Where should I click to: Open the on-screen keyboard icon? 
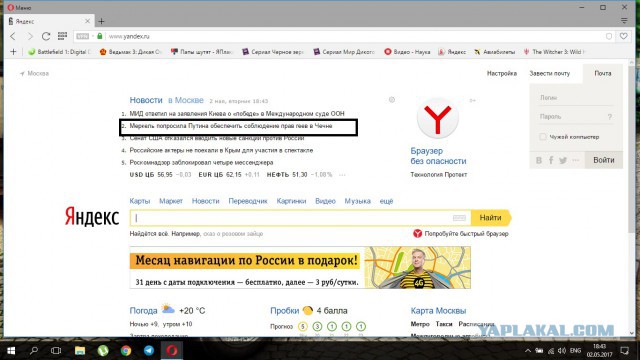[x=459, y=218]
